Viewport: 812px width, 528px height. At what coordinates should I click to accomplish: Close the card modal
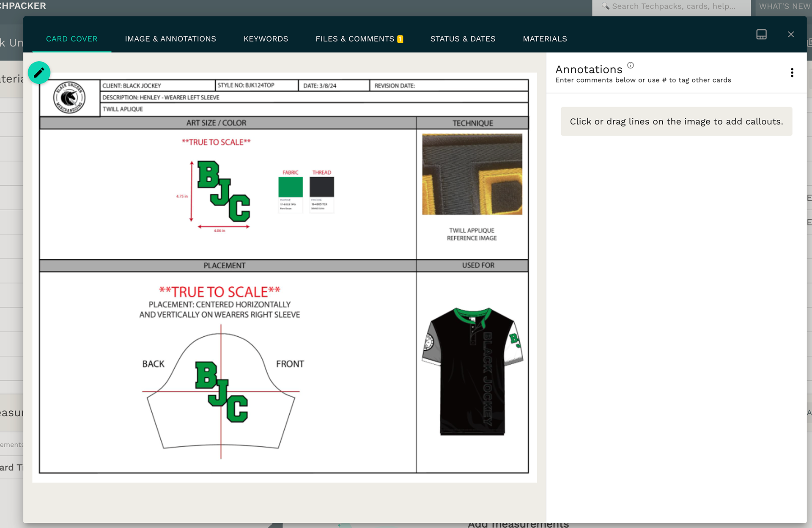pyautogui.click(x=791, y=35)
